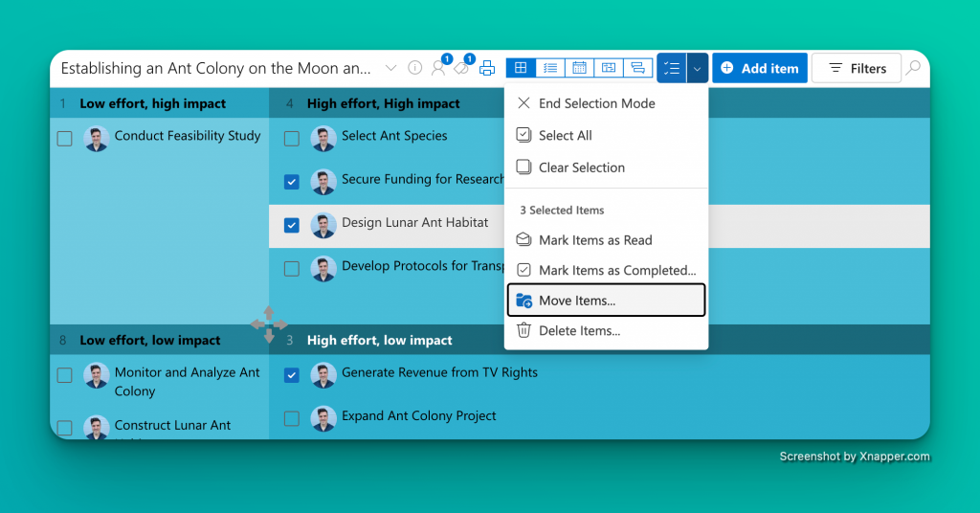
Task: Switch to the matrix grid view
Action: [x=521, y=68]
